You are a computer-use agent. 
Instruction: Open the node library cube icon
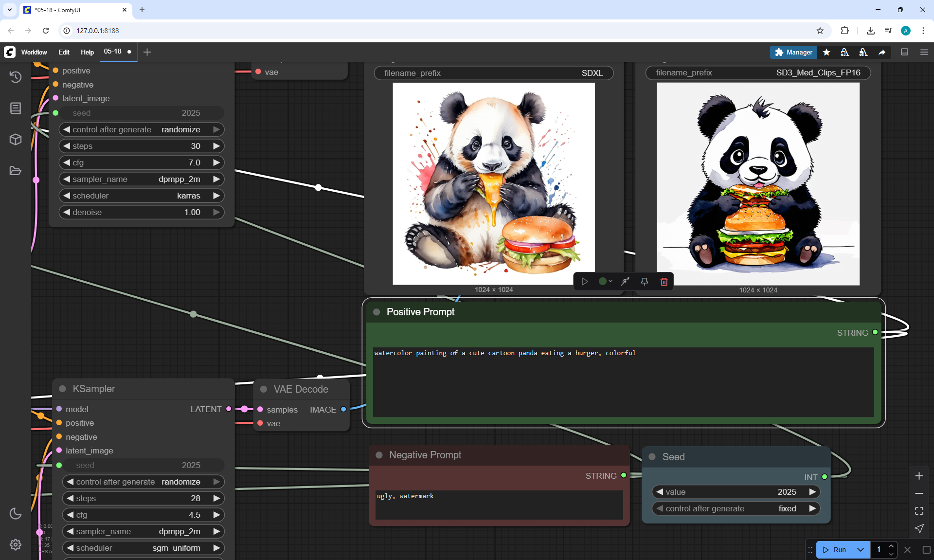[x=16, y=140]
